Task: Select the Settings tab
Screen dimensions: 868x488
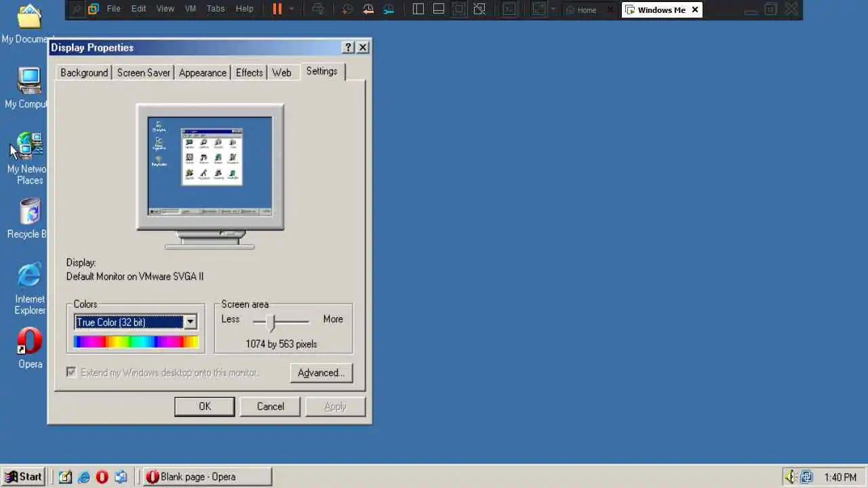Action: click(x=321, y=71)
